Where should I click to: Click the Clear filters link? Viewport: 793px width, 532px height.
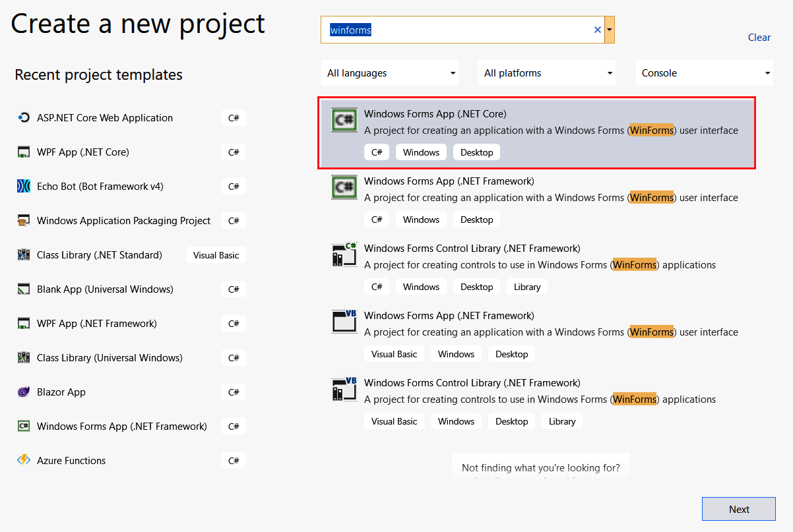[759, 38]
